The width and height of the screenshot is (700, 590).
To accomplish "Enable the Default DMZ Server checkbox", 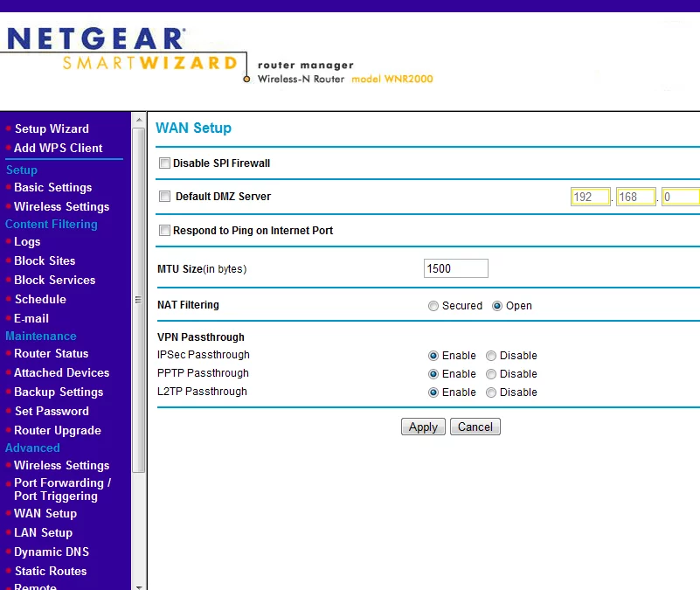I will point(164,197).
